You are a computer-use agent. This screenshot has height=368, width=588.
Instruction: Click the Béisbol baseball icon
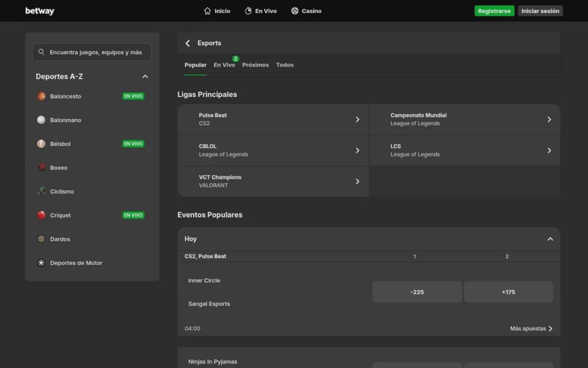tap(41, 144)
